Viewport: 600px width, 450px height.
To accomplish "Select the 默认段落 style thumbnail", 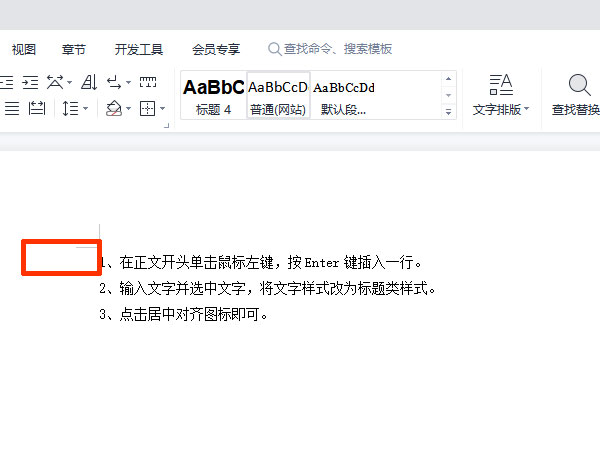I will 344,96.
